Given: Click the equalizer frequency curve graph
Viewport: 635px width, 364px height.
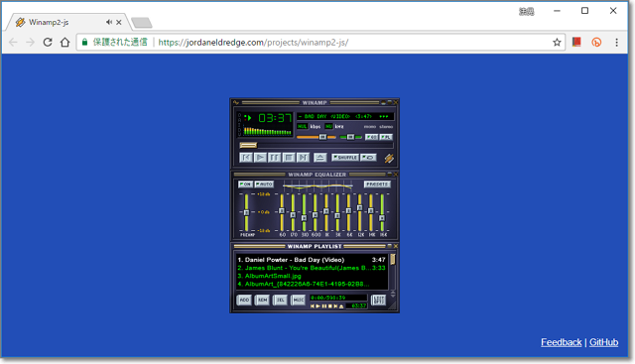Looking at the screenshot, I should point(317,186).
